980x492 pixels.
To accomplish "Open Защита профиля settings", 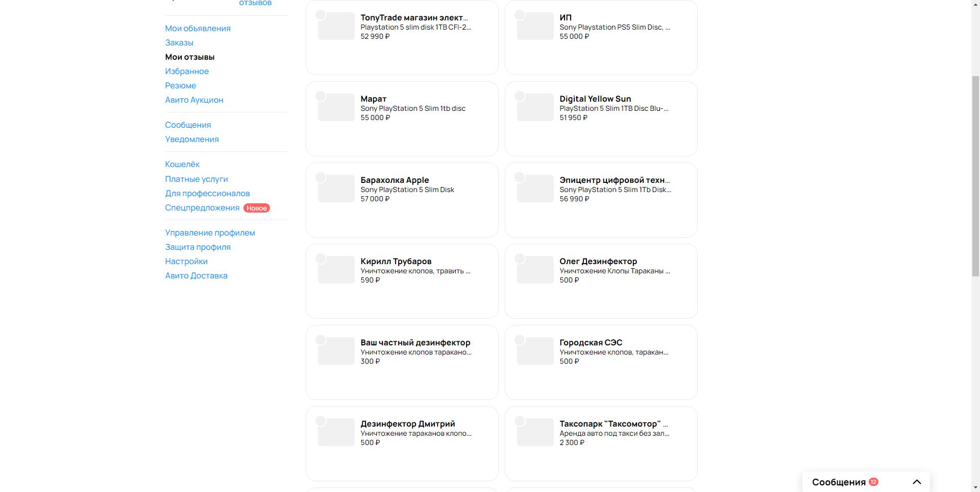I will point(198,247).
